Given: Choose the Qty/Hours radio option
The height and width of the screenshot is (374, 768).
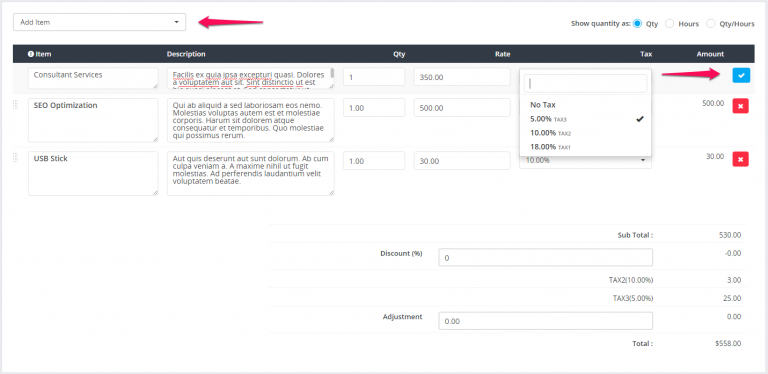Looking at the screenshot, I should (x=710, y=23).
